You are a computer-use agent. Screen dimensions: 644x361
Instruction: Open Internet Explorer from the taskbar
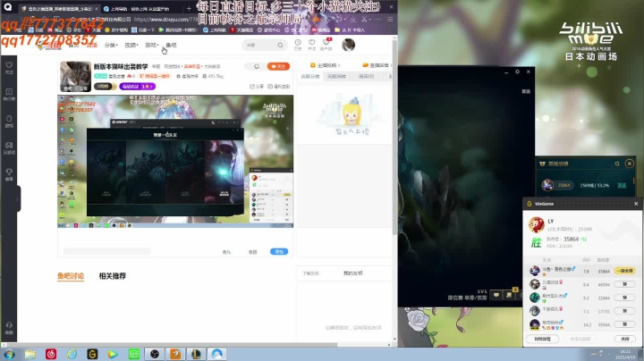pos(72,354)
